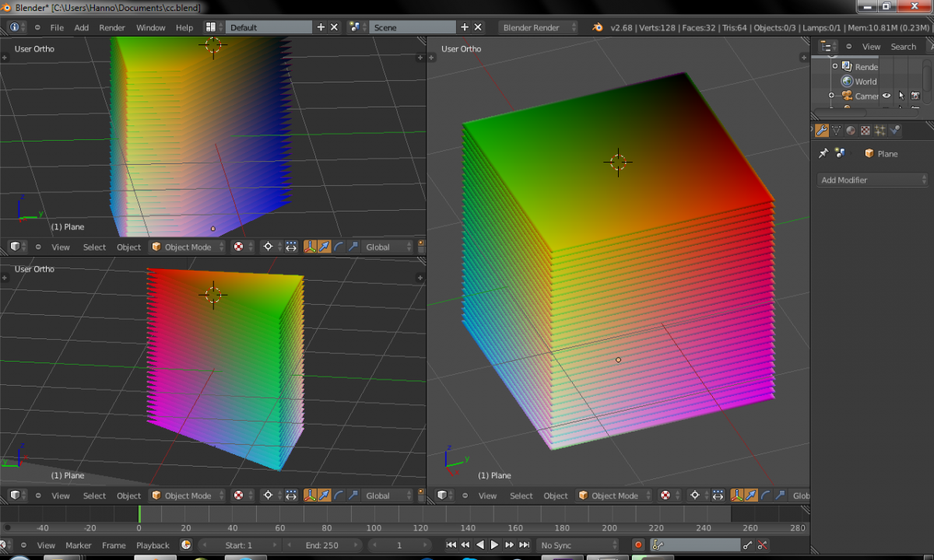The image size is (934, 560).
Task: Click play animation button in timeline
Action: click(495, 545)
